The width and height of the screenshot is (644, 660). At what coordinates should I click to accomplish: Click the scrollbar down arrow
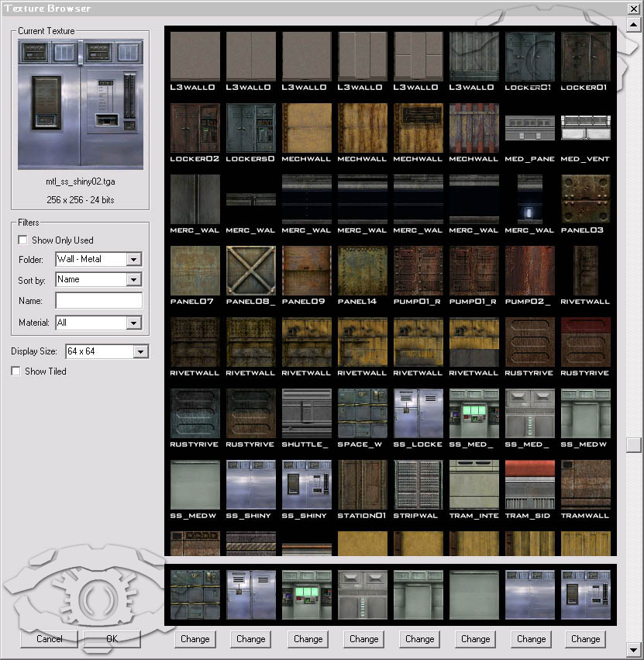point(632,651)
